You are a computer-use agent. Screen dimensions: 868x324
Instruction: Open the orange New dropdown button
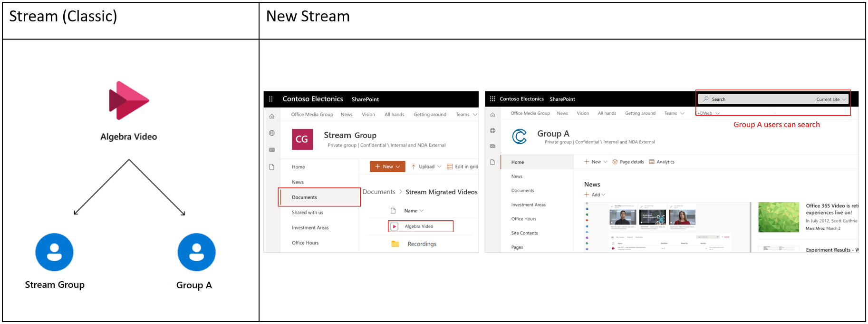coord(387,167)
